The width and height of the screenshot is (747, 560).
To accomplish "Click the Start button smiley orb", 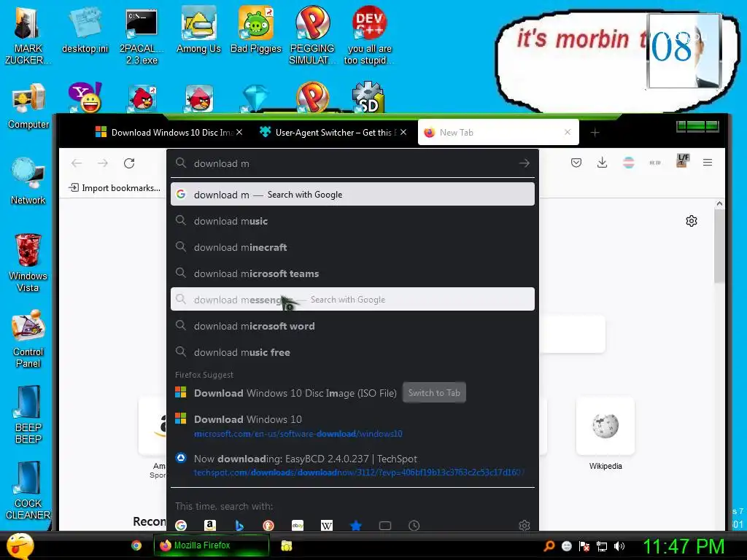I will 20,545.
